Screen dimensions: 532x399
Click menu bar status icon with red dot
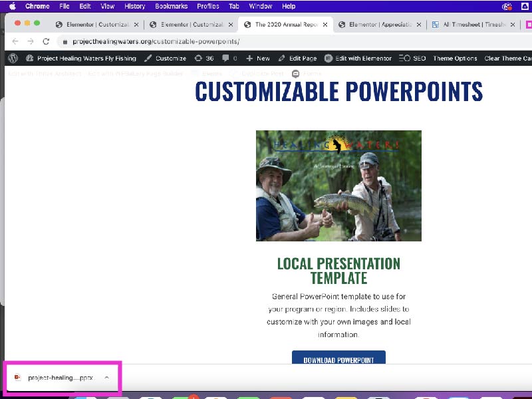[x=507, y=6]
